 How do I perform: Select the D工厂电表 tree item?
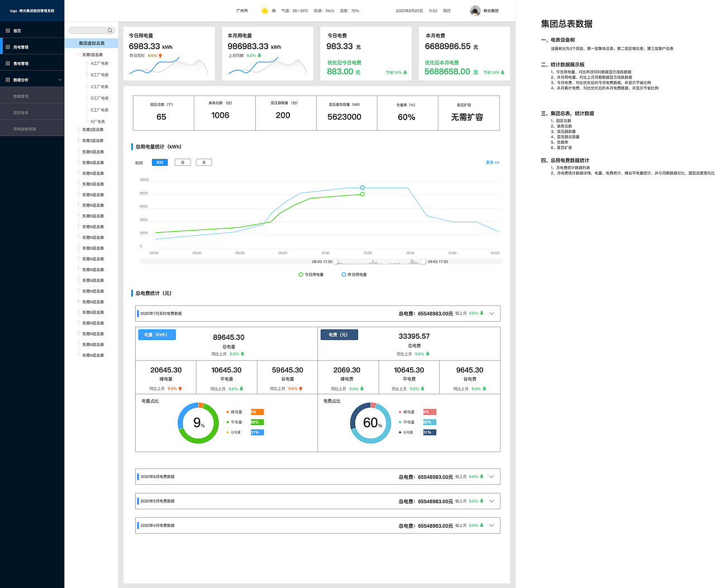pyautogui.click(x=99, y=98)
